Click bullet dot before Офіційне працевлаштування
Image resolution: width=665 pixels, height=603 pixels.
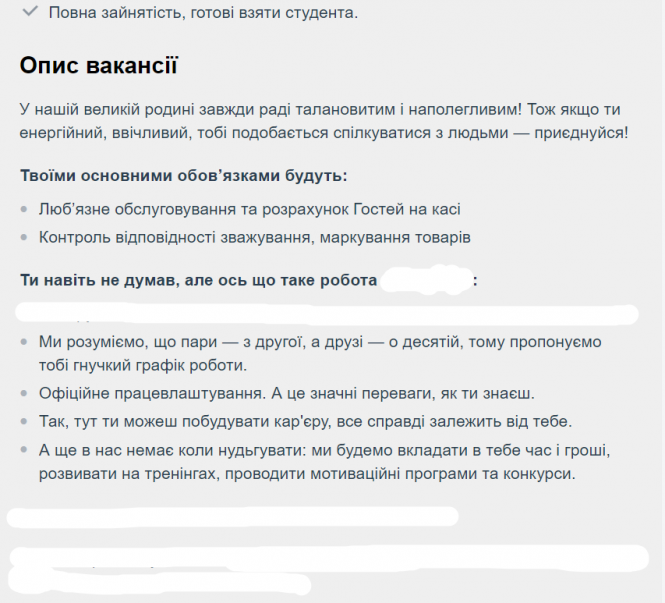click(x=25, y=394)
